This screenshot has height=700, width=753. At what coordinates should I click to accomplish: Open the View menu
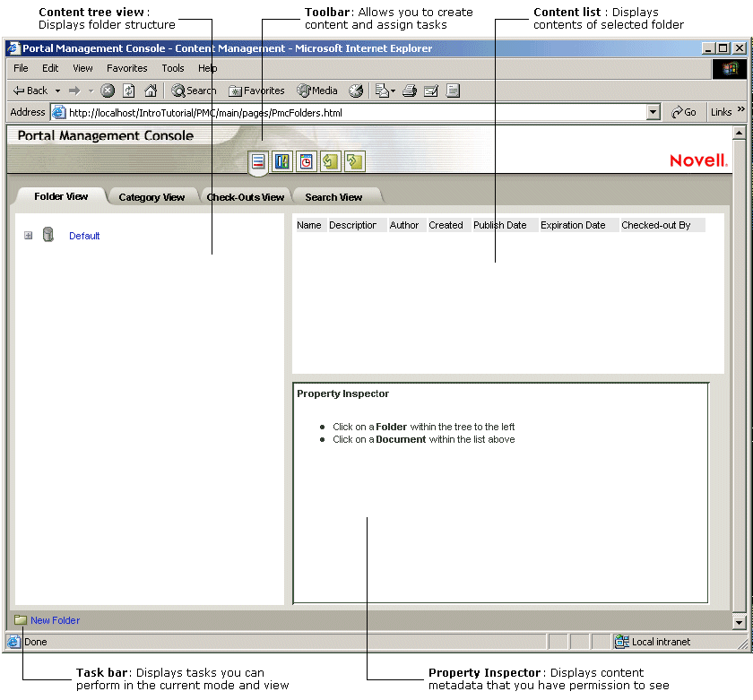(x=82, y=68)
